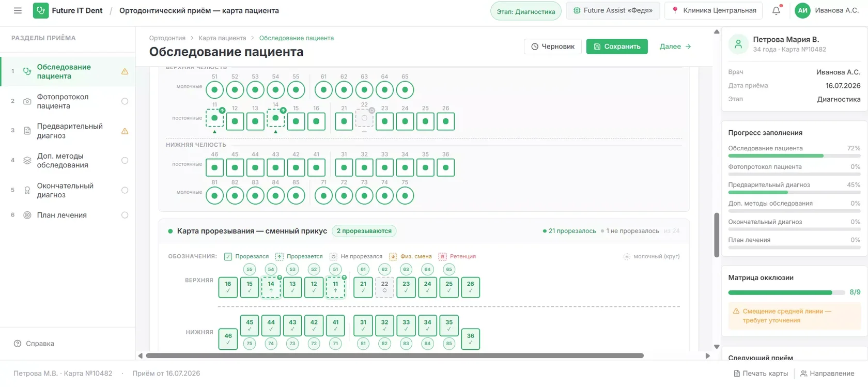Click the horizontal scrollbar of tooth chart
The image size is (868, 387).
point(395,355)
